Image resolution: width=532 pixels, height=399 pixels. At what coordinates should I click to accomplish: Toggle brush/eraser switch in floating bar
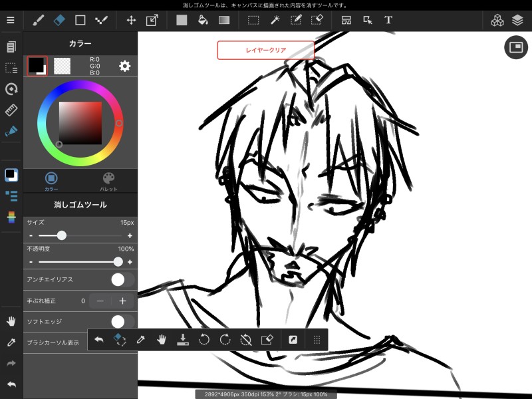tap(120, 340)
